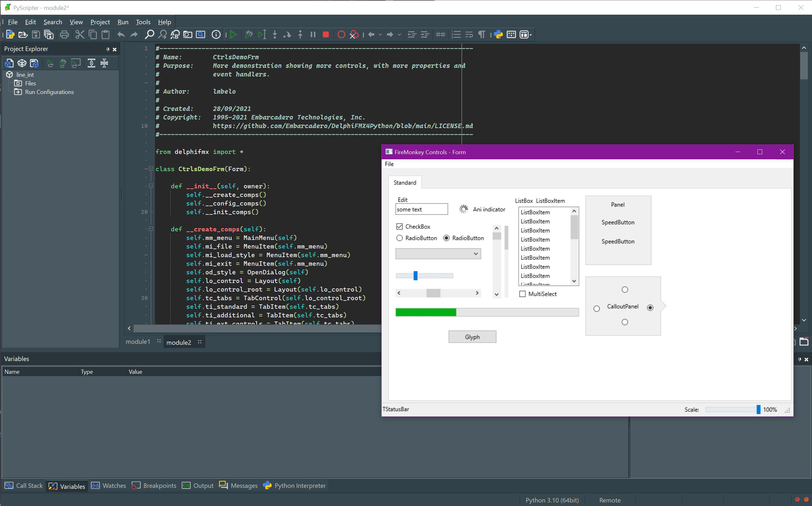Image resolution: width=812 pixels, height=506 pixels.
Task: Start a debugging session
Action: (249, 34)
